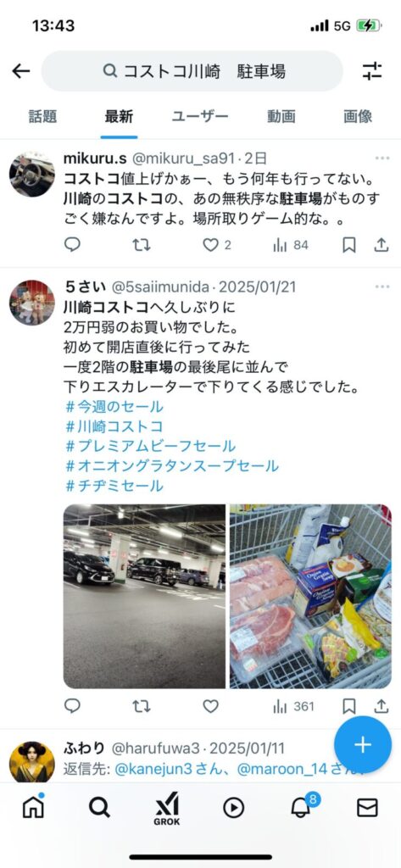Open the Grok tab
This screenshot has height=868, width=401.
coord(167,808)
